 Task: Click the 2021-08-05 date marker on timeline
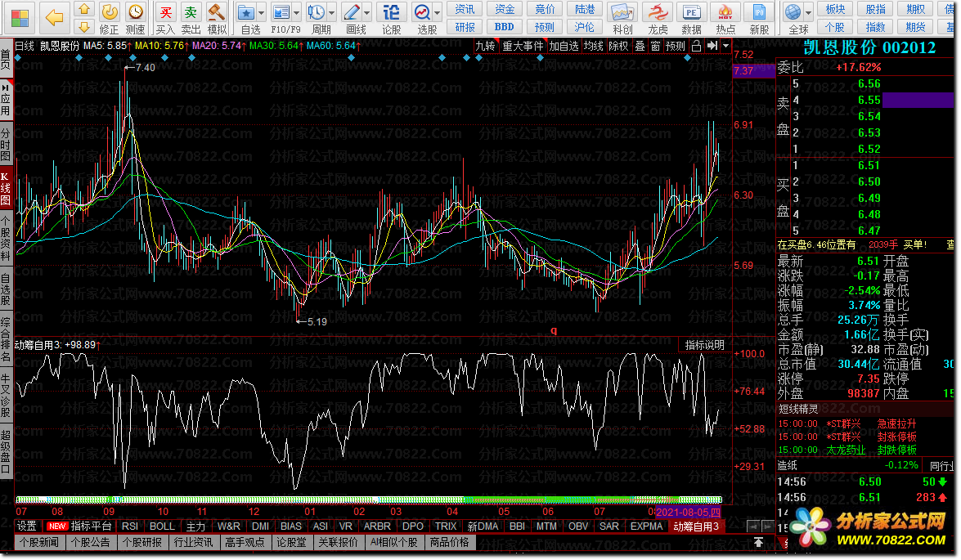(689, 512)
